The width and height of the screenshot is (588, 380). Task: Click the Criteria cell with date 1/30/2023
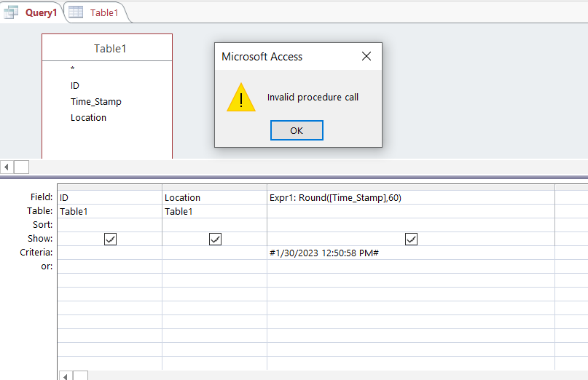click(x=411, y=253)
